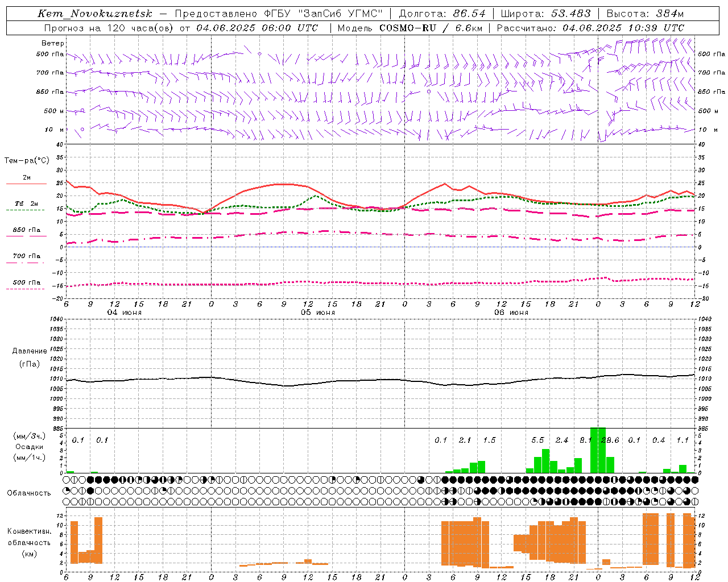728x582 pixels.
Task: Click the Прогноз на 120 часа(ов) text
Action: point(109,28)
